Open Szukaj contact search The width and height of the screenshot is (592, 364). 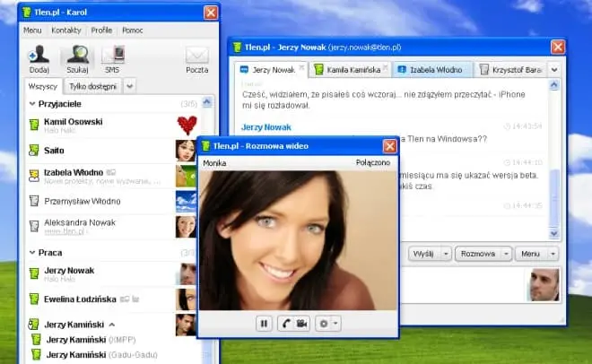point(77,58)
